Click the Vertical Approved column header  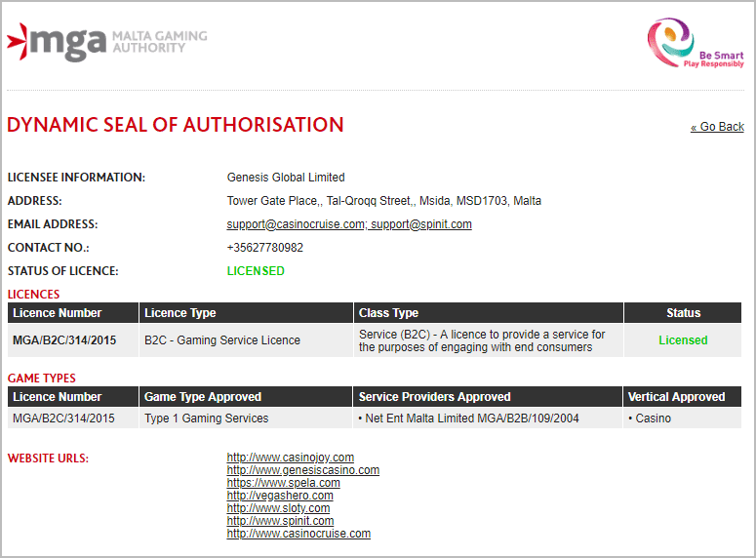coord(682,397)
